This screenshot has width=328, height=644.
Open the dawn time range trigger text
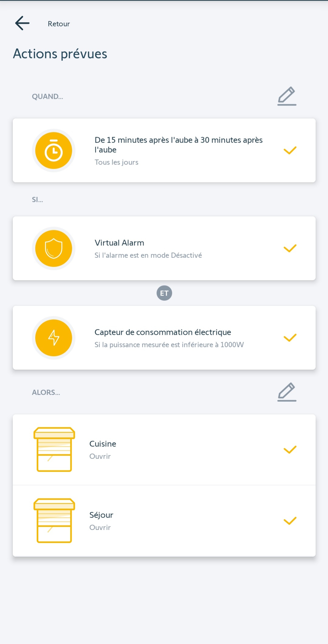tap(178, 145)
